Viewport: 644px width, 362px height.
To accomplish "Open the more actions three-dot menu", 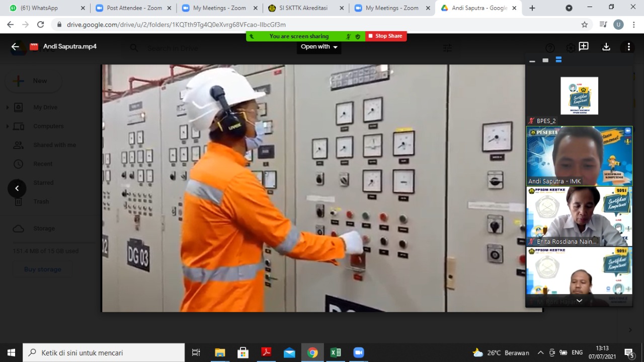I will coord(628,47).
